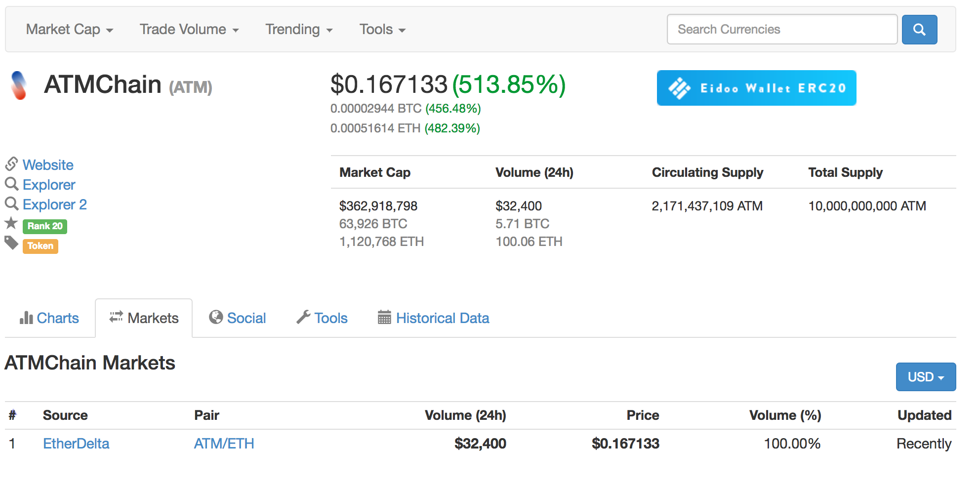Click the ATMChain coin logo
The height and width of the screenshot is (489, 980).
[x=19, y=85]
